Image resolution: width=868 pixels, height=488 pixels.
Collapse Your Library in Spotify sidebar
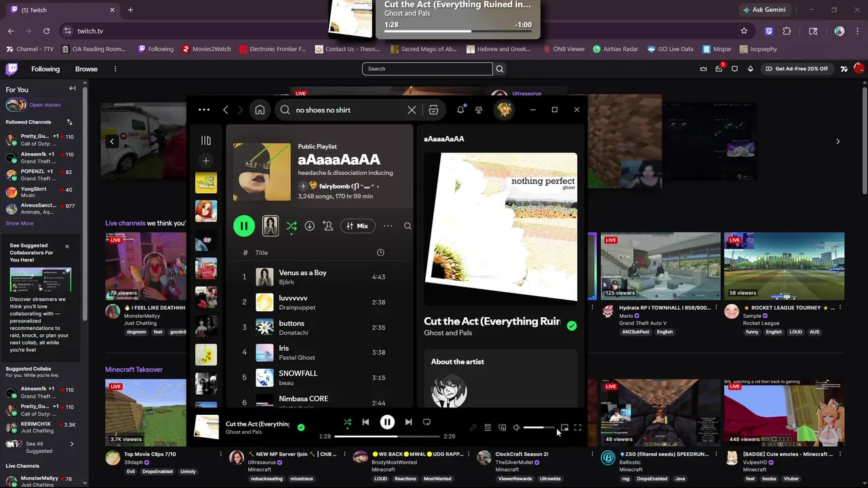coord(206,140)
